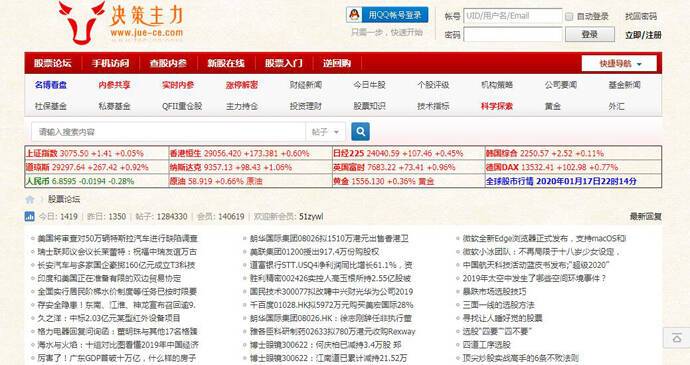The height and width of the screenshot is (365, 690).
Task: Click the home icon in breadcrumb
Action: [30, 199]
